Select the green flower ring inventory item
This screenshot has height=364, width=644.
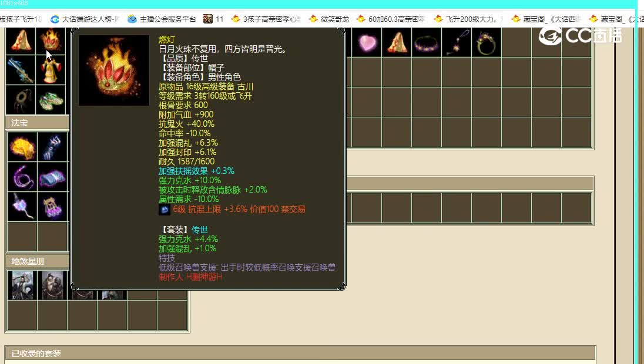(x=487, y=42)
